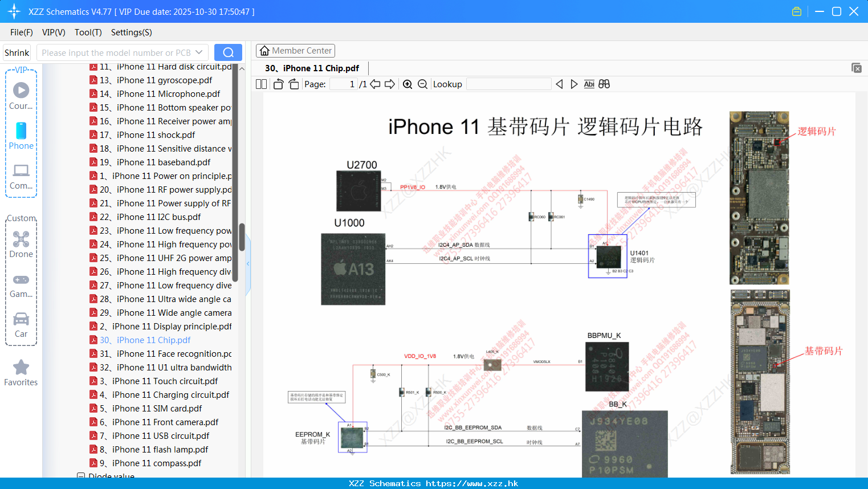Click the binoculars search icon

[604, 84]
